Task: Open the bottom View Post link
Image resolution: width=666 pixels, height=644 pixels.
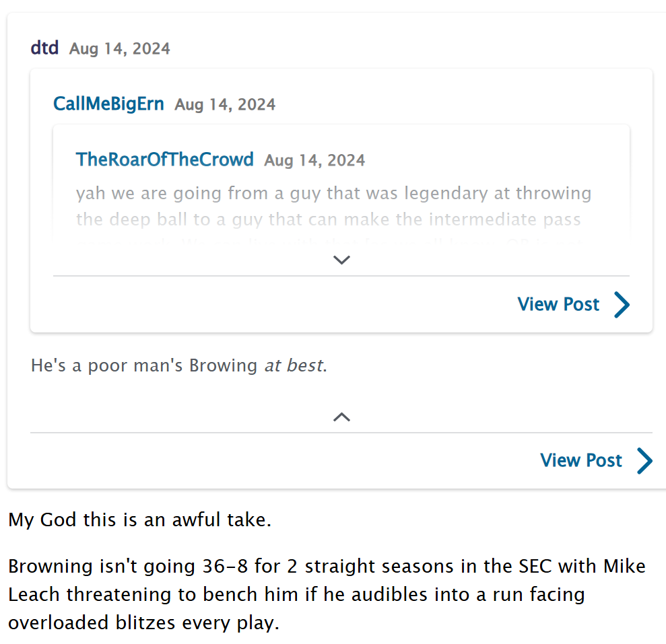Action: (580, 461)
